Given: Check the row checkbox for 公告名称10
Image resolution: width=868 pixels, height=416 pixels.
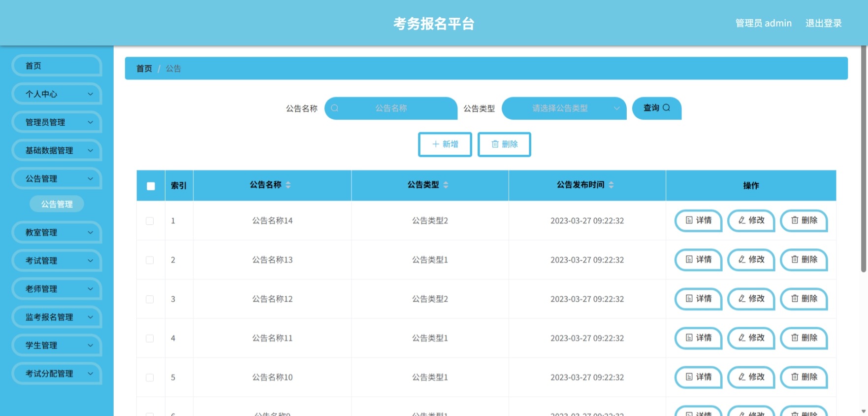Looking at the screenshot, I should point(150,378).
